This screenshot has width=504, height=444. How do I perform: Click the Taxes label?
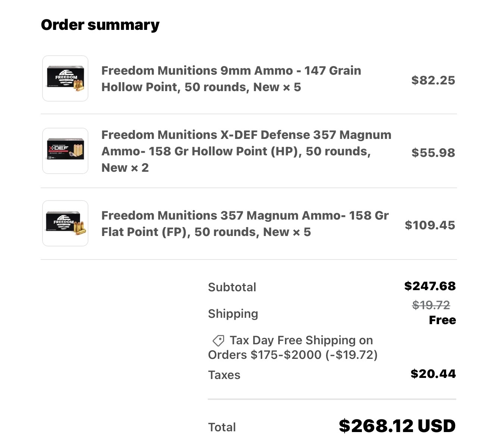point(224,375)
